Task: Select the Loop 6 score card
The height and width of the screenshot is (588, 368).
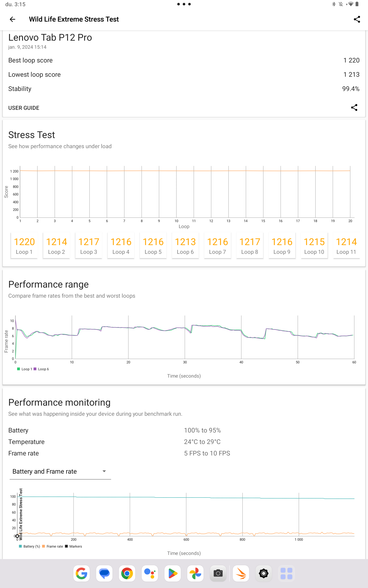Action: (x=185, y=246)
